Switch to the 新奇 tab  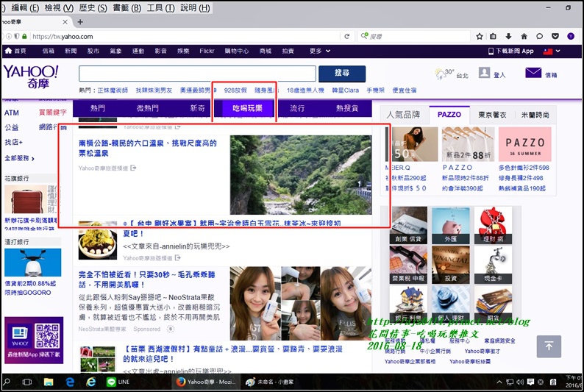click(197, 108)
